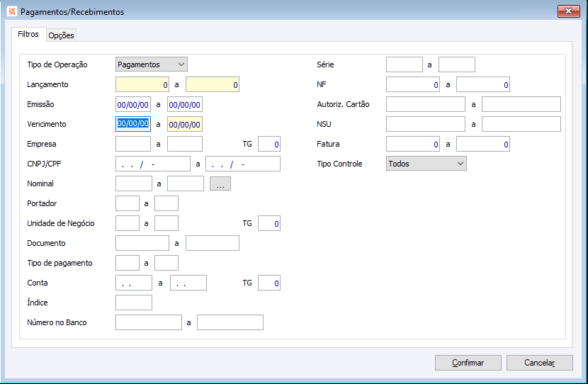Open the Tipo de Operação dropdown
Image resolution: width=588 pixels, height=384 pixels.
click(x=152, y=64)
